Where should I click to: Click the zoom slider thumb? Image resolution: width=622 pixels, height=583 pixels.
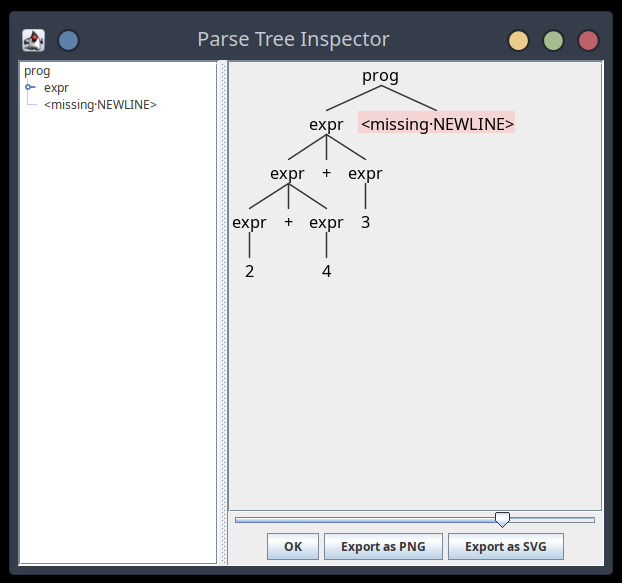(502, 519)
